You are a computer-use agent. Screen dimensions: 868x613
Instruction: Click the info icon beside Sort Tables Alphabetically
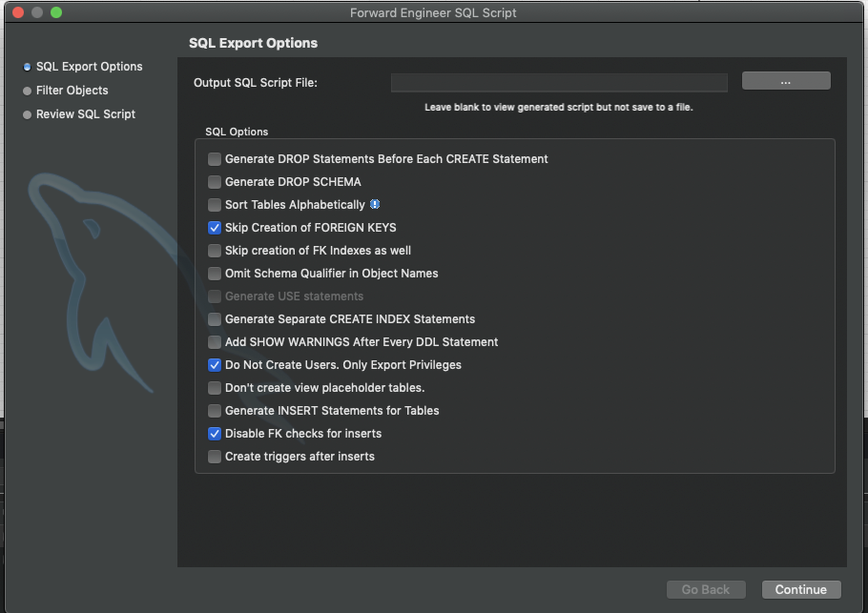click(375, 204)
